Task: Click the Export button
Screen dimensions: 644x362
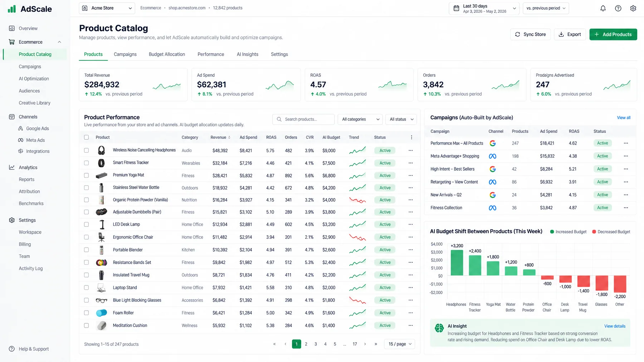Action: 570,34
